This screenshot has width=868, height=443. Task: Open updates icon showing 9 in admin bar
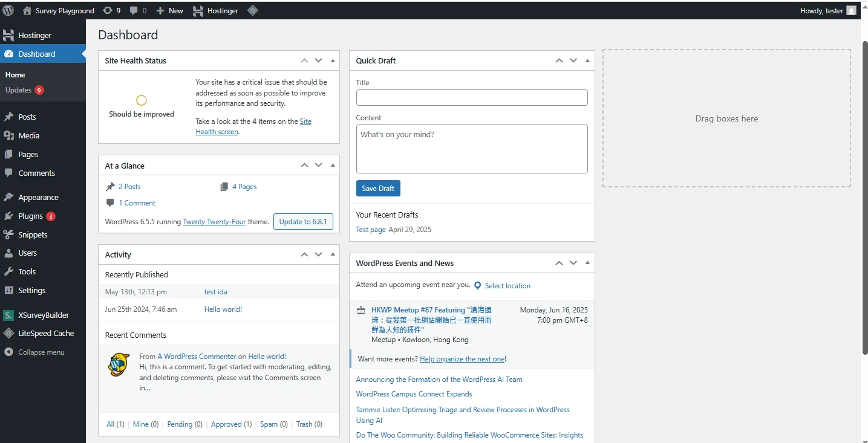coord(111,10)
